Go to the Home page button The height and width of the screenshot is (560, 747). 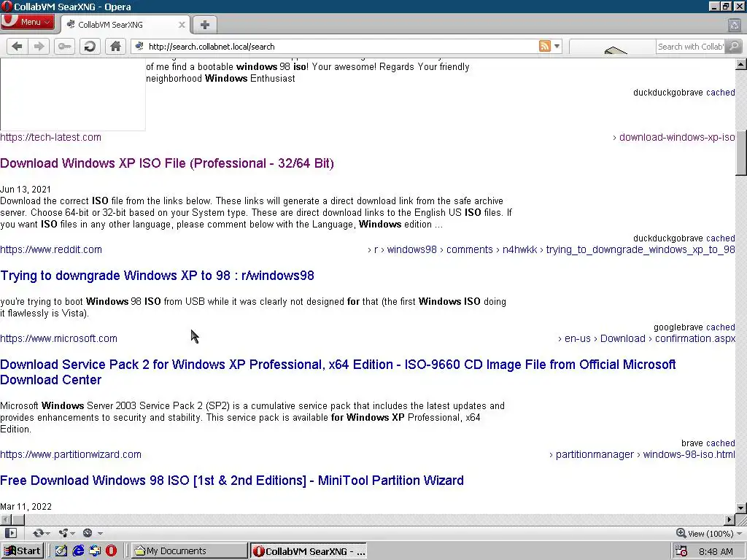click(115, 46)
